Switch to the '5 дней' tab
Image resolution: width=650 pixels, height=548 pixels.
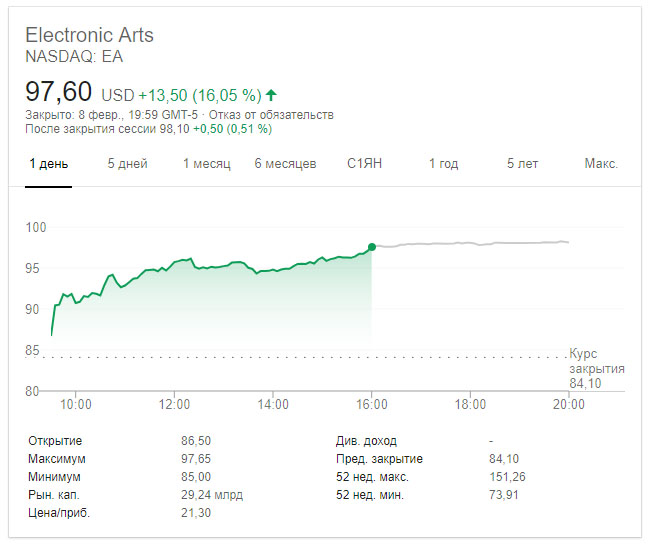pyautogui.click(x=128, y=164)
